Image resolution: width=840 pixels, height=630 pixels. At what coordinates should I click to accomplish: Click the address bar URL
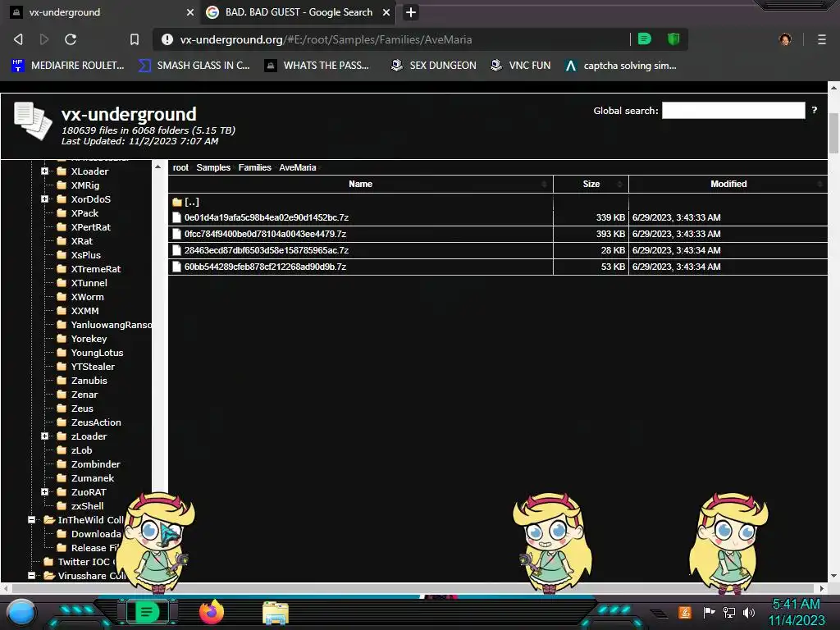coord(326,39)
